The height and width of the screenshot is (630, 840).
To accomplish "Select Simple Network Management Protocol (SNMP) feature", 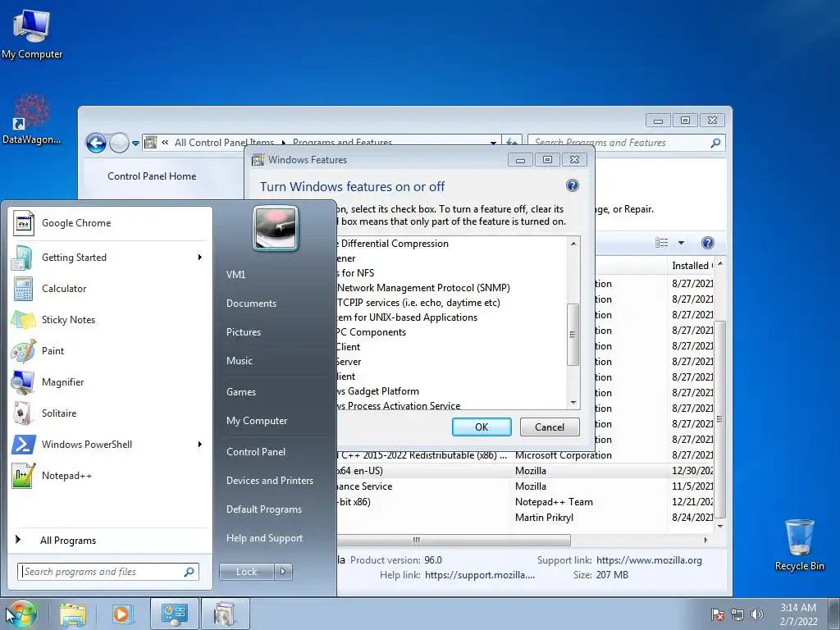I will 423,288.
